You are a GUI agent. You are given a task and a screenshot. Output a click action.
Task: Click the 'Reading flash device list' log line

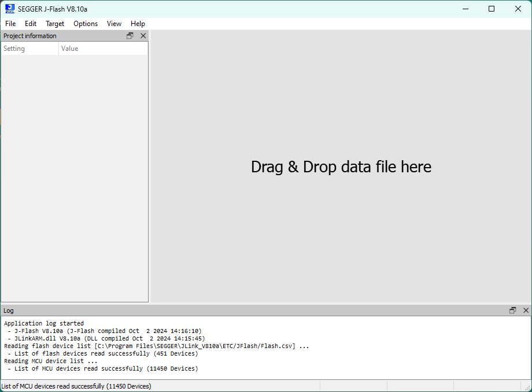point(156,346)
